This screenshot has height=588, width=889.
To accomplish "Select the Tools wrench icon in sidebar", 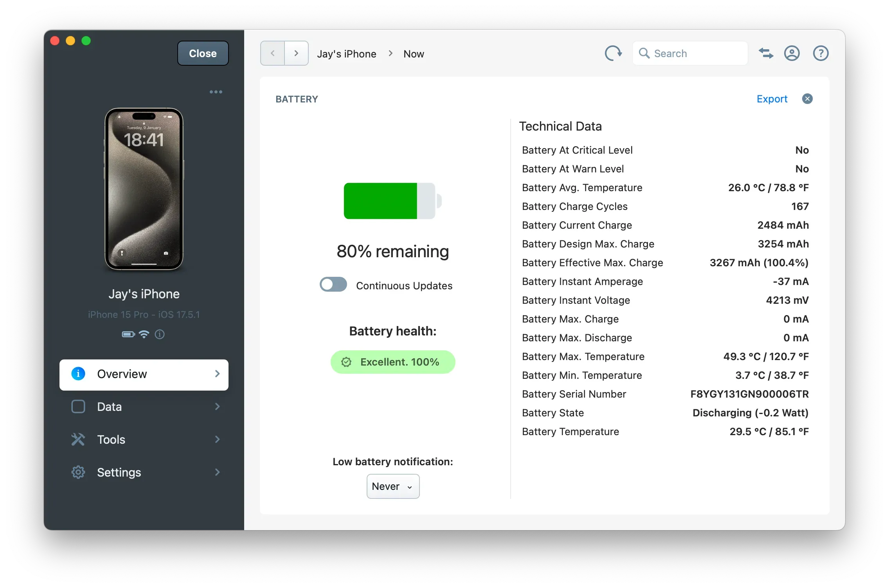I will tap(78, 439).
